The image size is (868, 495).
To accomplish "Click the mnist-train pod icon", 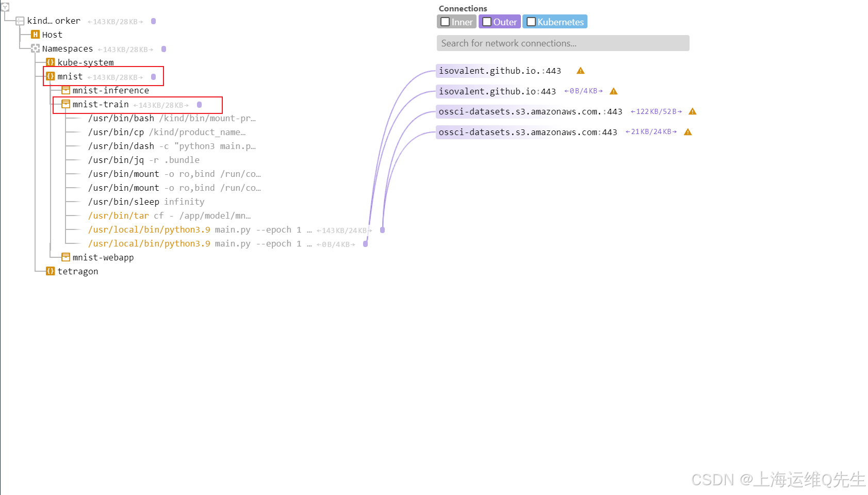I will [65, 104].
